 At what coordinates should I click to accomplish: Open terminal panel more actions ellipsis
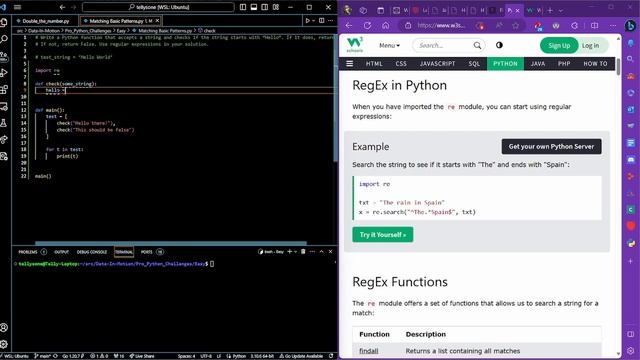pos(312,251)
